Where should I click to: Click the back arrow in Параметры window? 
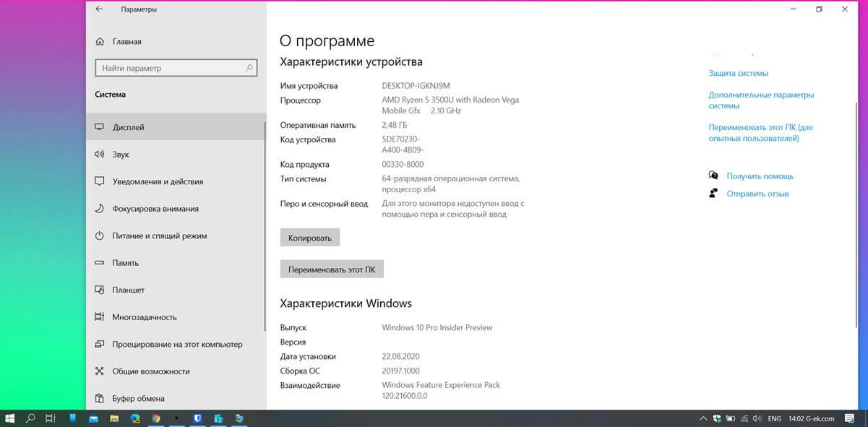(x=98, y=9)
